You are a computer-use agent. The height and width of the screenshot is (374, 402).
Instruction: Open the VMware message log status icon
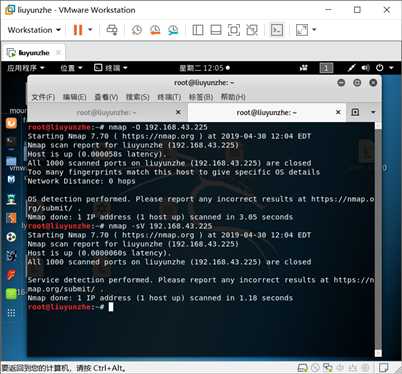click(383, 368)
